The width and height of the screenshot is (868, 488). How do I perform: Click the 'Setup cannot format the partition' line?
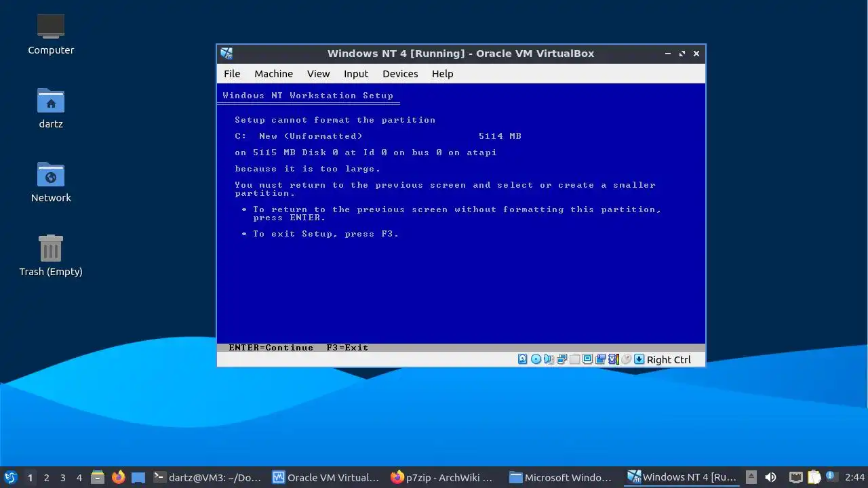pyautogui.click(x=335, y=120)
